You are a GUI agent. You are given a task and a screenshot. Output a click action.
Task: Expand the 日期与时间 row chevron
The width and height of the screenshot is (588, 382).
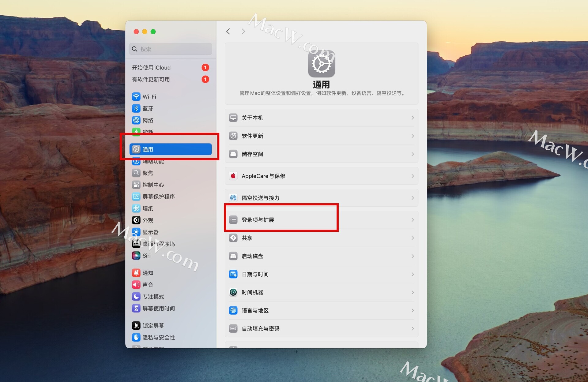click(413, 274)
